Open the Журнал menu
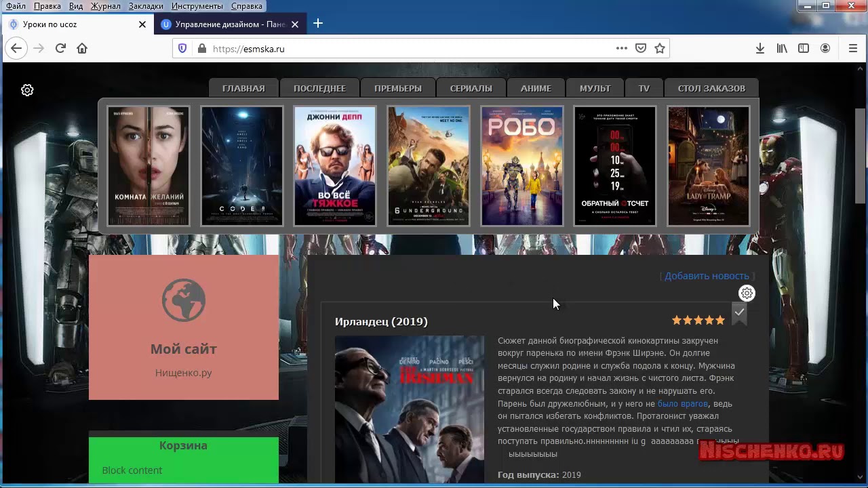The image size is (868, 488). pos(105,6)
